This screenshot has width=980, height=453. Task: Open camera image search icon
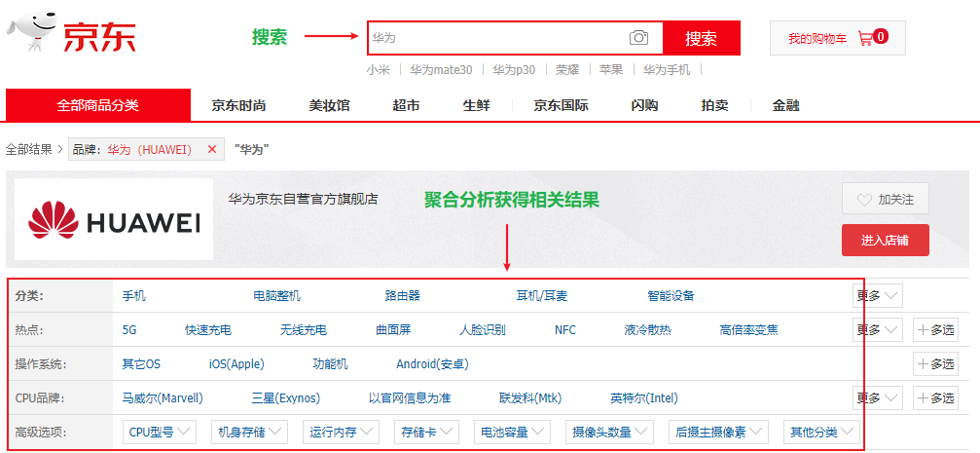[x=638, y=38]
